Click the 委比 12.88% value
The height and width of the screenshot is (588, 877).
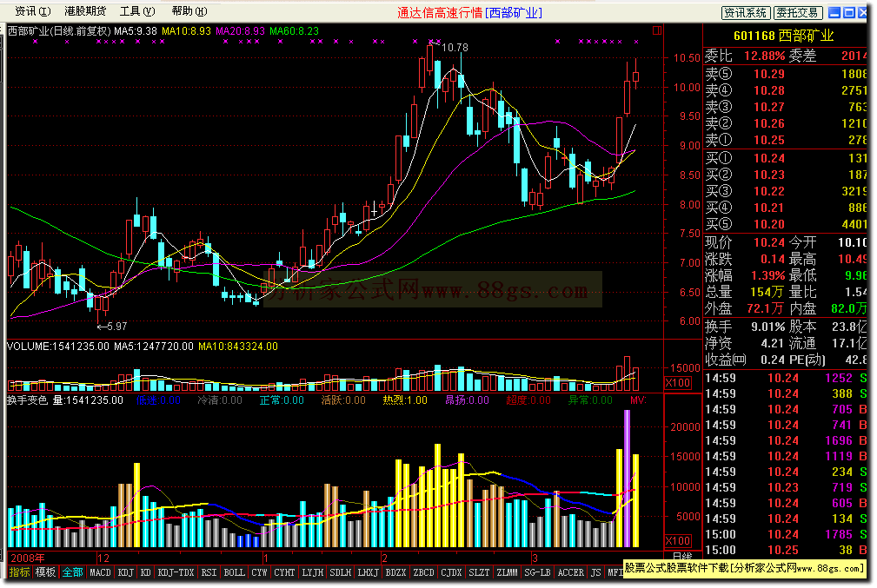(x=764, y=56)
